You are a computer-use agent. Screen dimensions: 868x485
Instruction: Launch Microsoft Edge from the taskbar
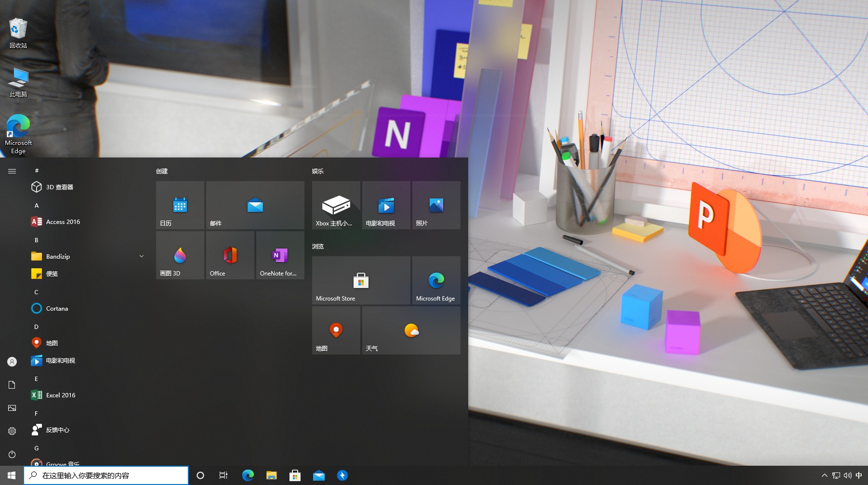[248, 475]
